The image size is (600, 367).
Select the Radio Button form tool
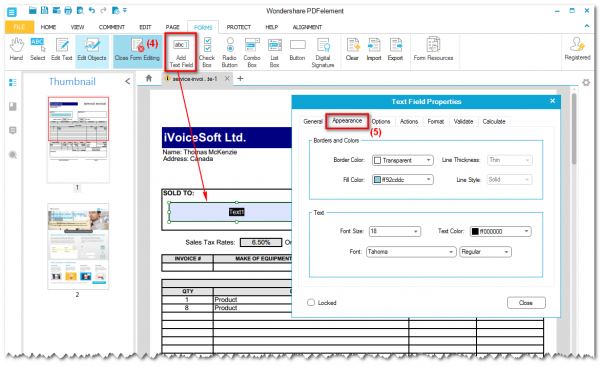[x=230, y=52]
